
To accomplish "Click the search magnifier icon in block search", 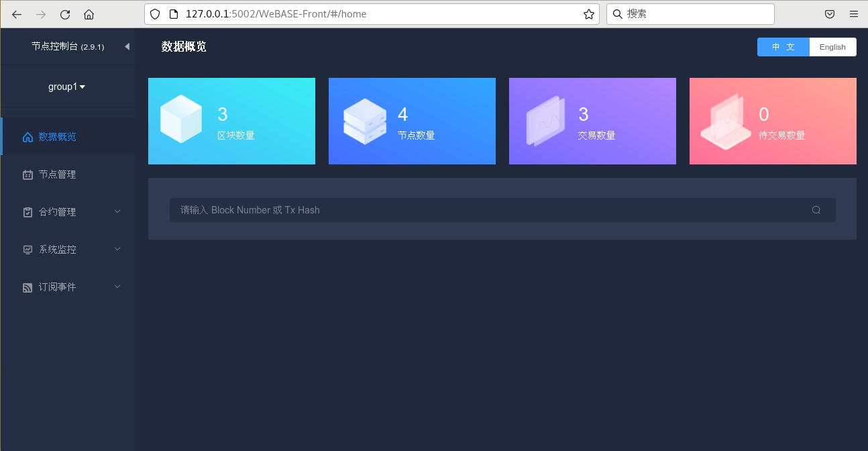I will [x=816, y=210].
